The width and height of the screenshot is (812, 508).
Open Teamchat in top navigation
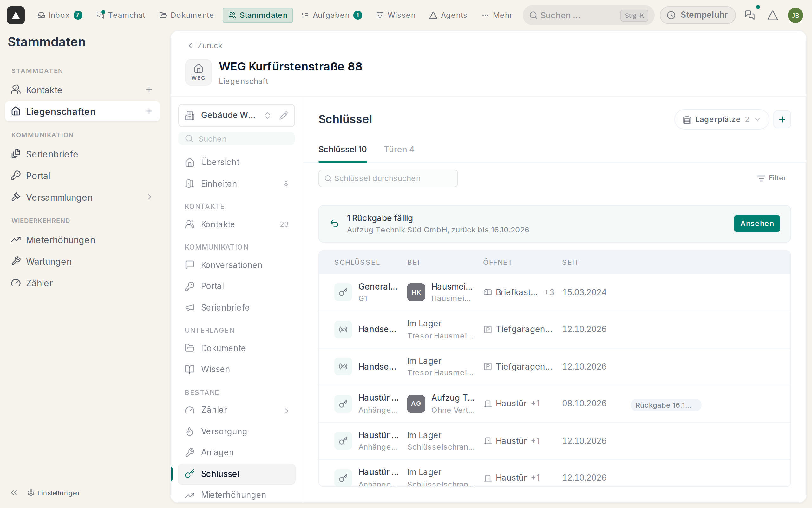[x=121, y=15]
